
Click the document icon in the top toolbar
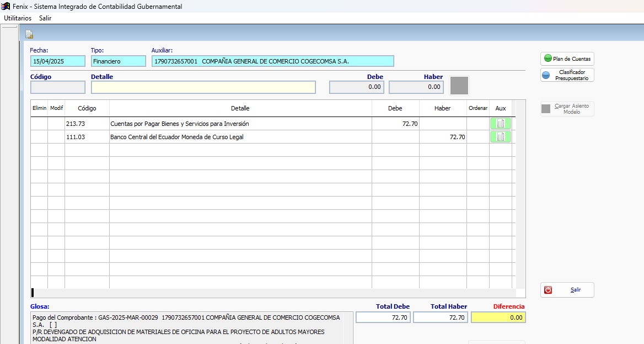29,35
